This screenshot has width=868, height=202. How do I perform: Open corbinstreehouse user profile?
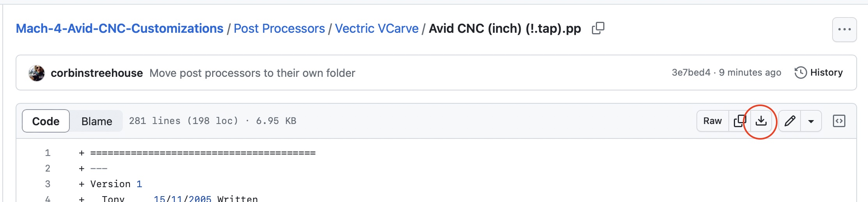97,73
